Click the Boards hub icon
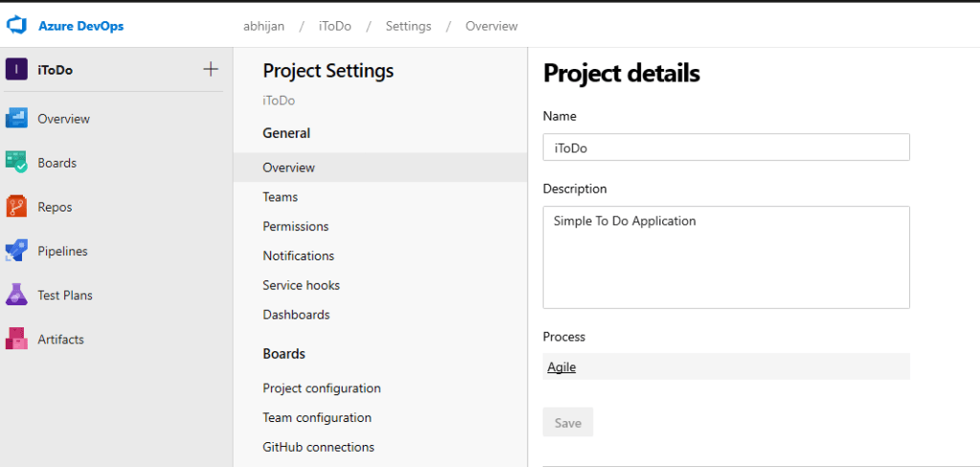Screen dimensions: 980x467 (x=16, y=163)
